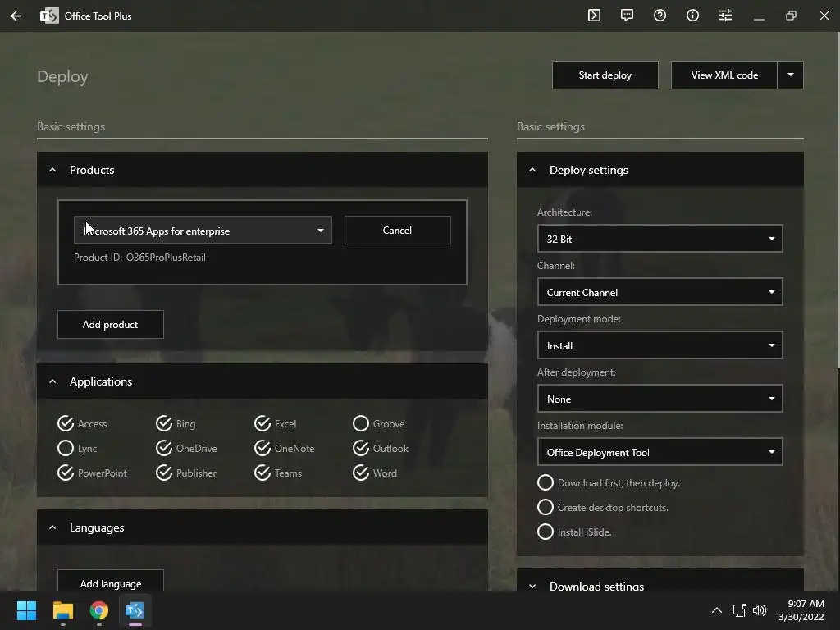The image size is (840, 630).
Task: Uncheck the Teams application
Action: [x=279, y=473]
